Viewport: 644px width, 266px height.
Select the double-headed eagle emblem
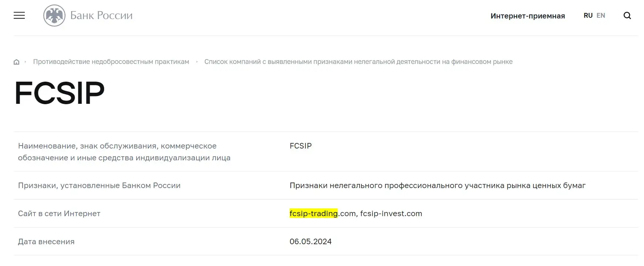(54, 15)
